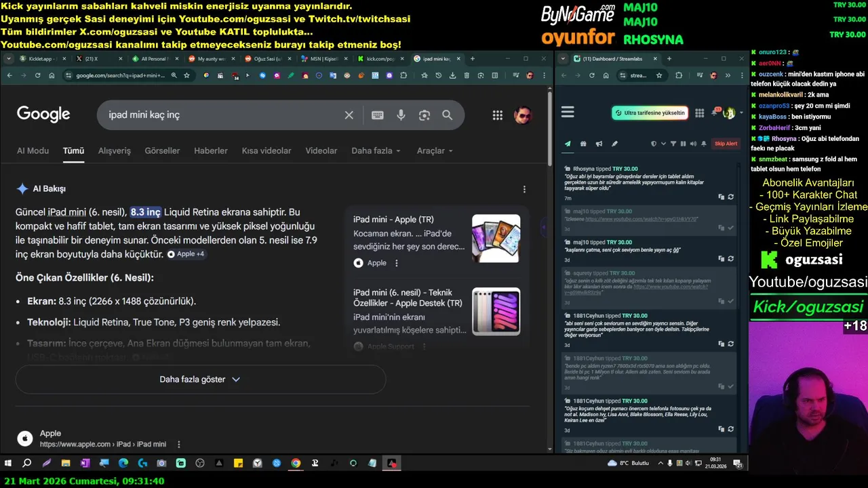Expand the Streamlabs account dropdown arrow
This screenshot has height=488, width=868.
point(741,113)
